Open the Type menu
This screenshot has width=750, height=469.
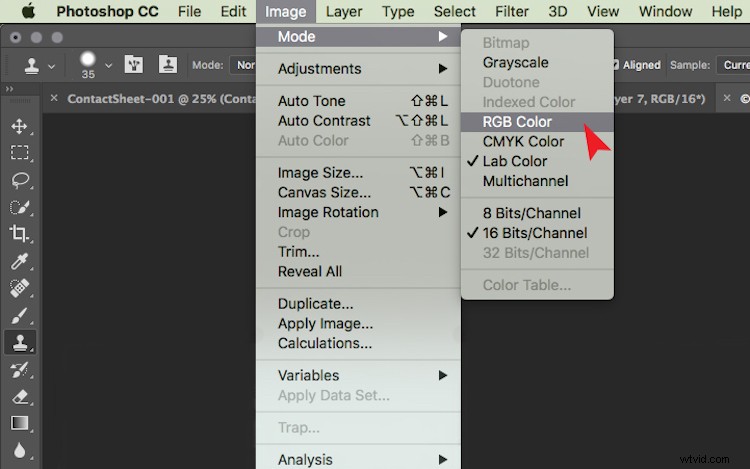pyautogui.click(x=398, y=11)
